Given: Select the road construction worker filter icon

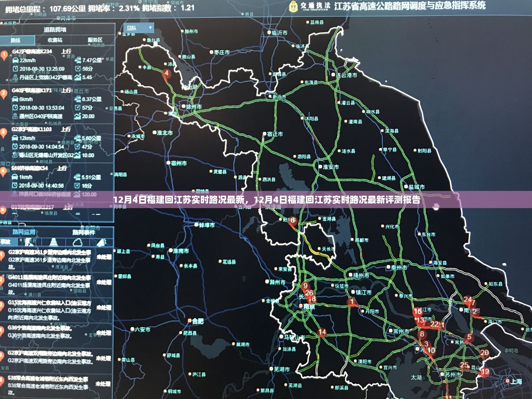Looking at the screenshot, I should click(29, 242).
